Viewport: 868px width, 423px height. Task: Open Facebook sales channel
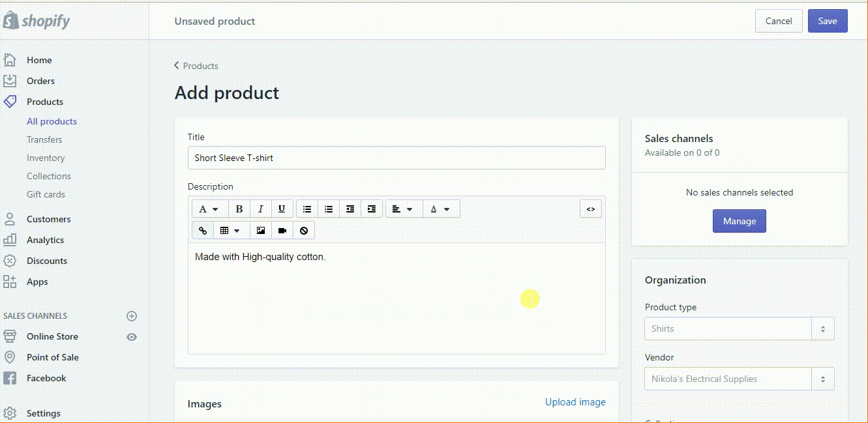[x=46, y=378]
